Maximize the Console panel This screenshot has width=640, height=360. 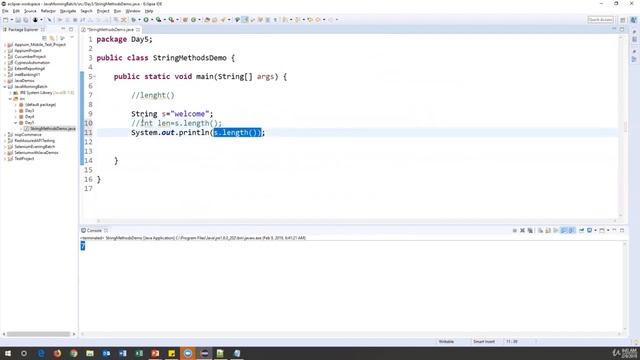coord(622,231)
